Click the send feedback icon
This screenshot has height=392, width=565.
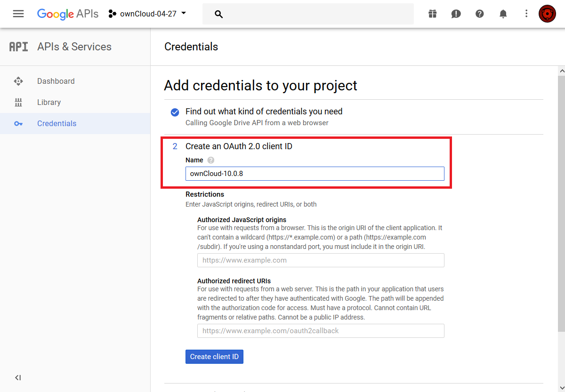[x=456, y=14]
